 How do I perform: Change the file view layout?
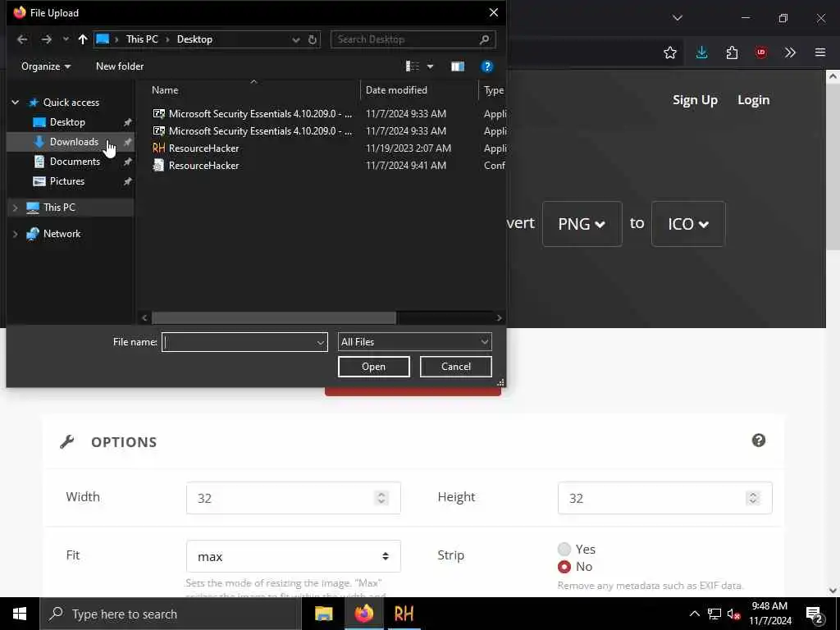point(412,66)
